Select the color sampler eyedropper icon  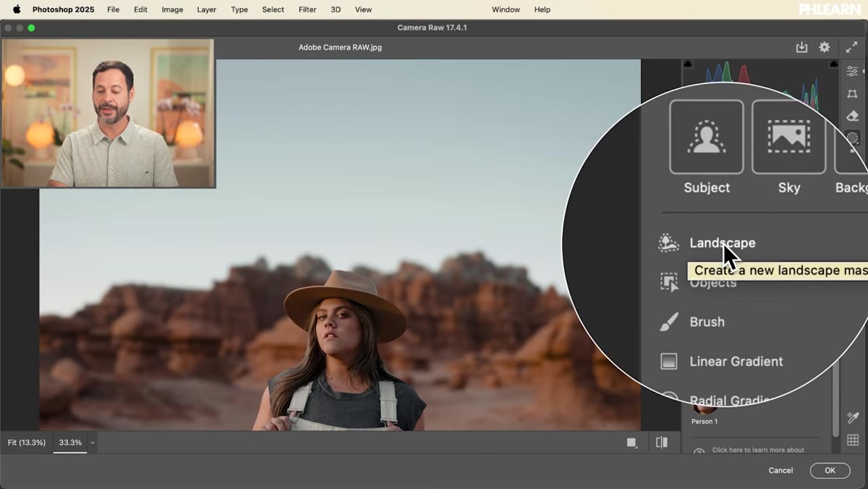853,418
